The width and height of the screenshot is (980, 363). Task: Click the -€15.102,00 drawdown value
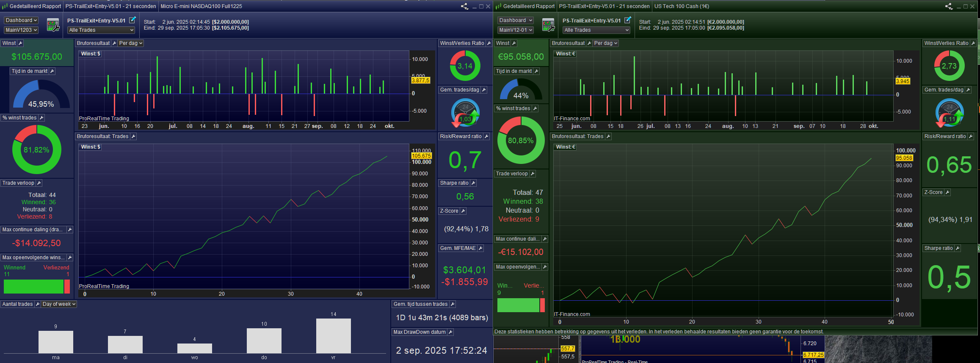point(521,252)
